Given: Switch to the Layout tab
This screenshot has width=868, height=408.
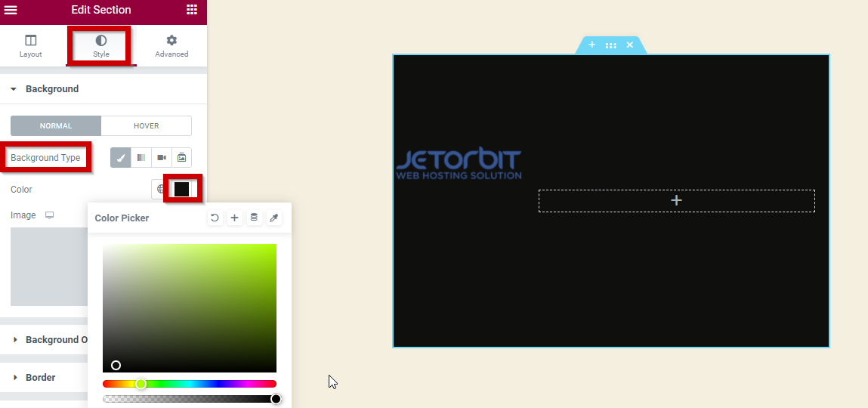Looking at the screenshot, I should coord(31,45).
